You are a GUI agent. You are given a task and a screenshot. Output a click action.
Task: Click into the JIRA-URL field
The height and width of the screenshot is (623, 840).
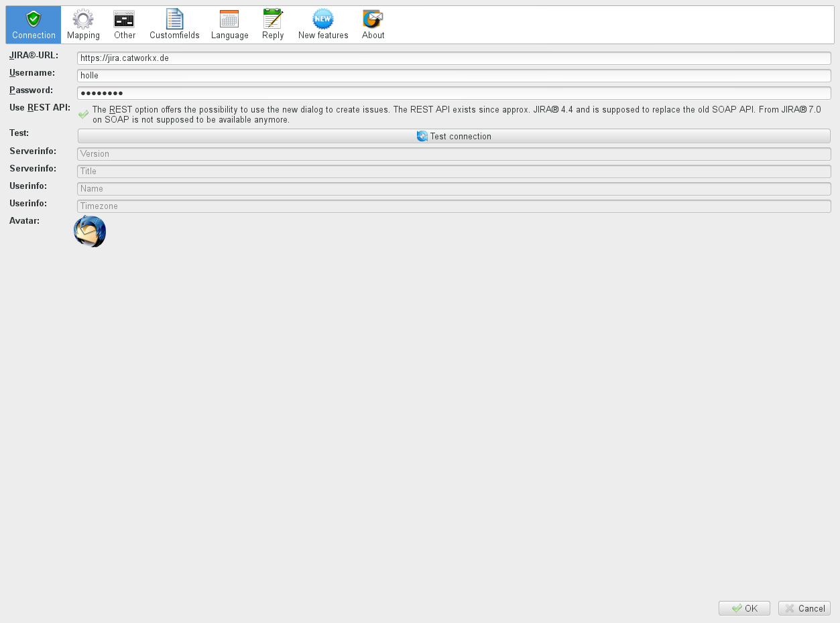[454, 58]
